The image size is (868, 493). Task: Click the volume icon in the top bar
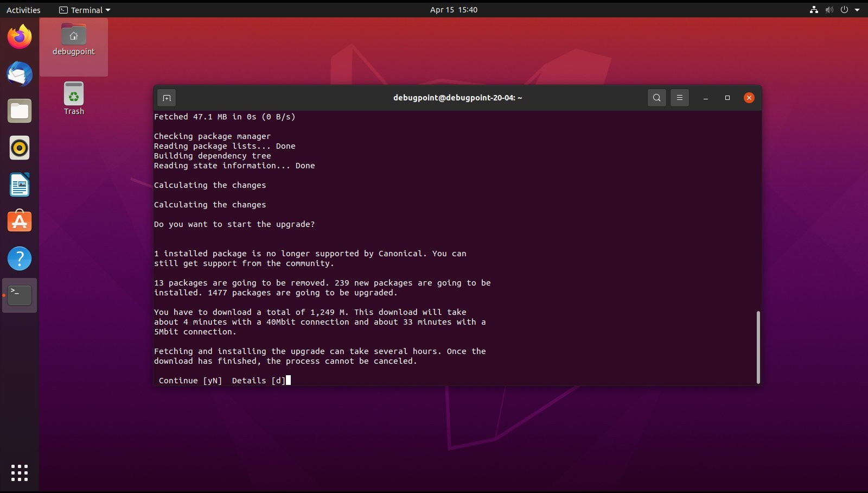point(829,10)
